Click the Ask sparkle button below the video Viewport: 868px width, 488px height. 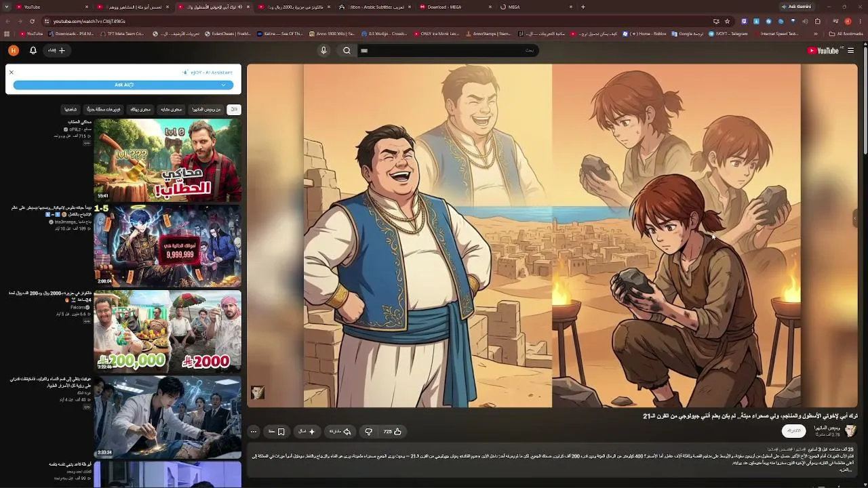pos(307,431)
